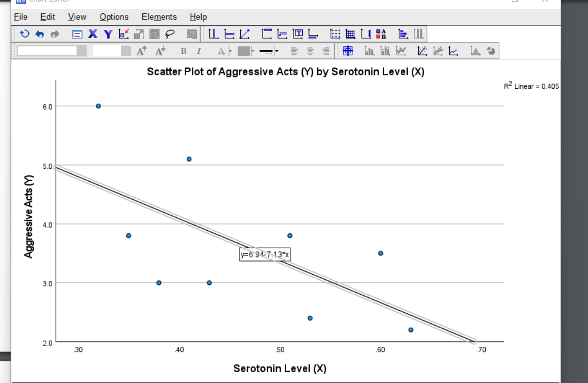The height and width of the screenshot is (383, 588).
Task: Select the chart title text
Action: tap(285, 72)
